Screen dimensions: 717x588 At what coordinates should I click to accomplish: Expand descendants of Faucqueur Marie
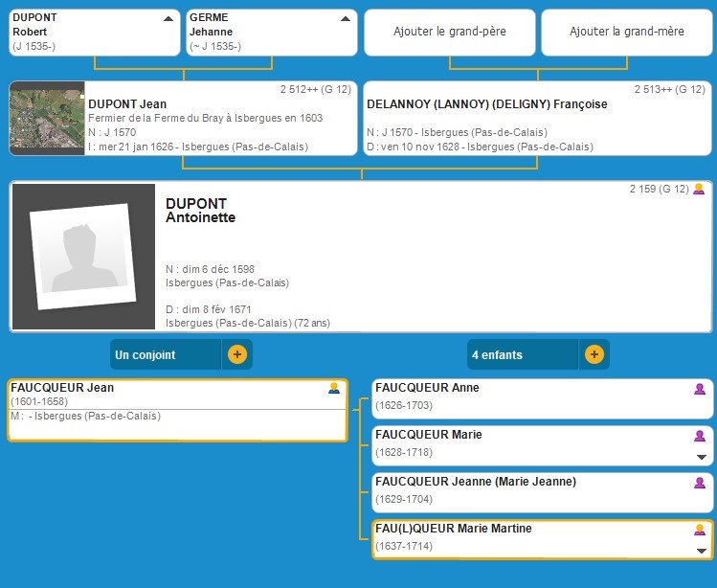pos(701,458)
